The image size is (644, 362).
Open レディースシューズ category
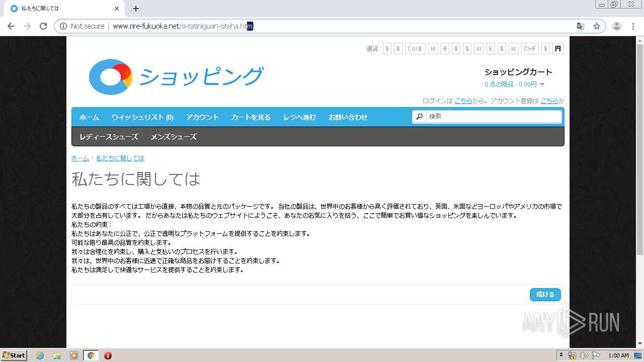point(109,137)
